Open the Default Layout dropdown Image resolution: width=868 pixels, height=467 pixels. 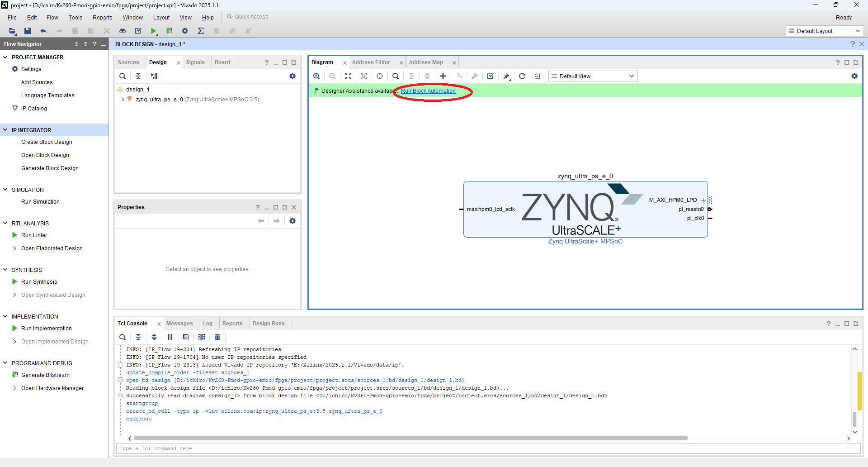point(825,31)
